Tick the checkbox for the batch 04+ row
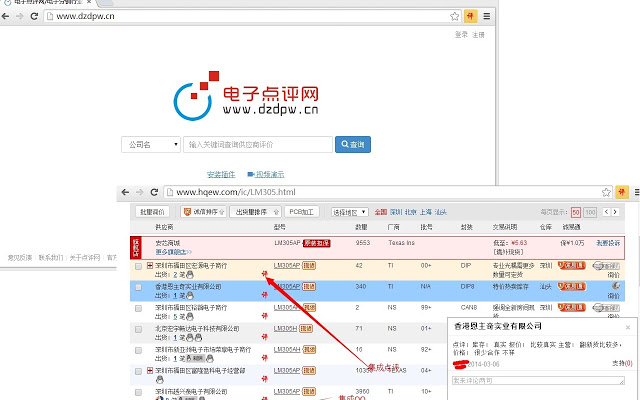This screenshot has width=640, height=400. tap(139, 371)
